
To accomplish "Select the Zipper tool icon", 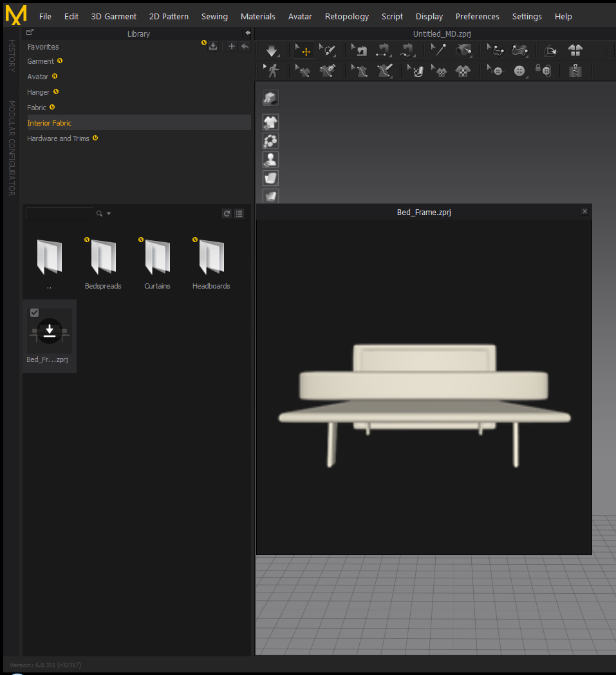I will [575, 71].
